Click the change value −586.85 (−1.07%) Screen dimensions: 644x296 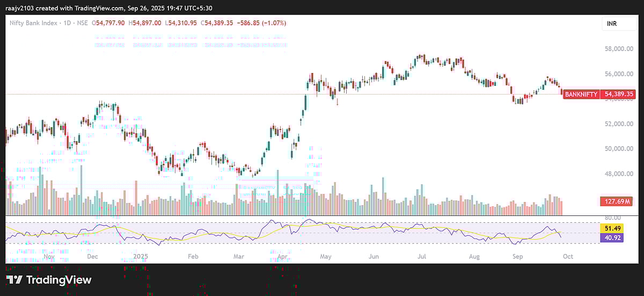[x=262, y=23]
